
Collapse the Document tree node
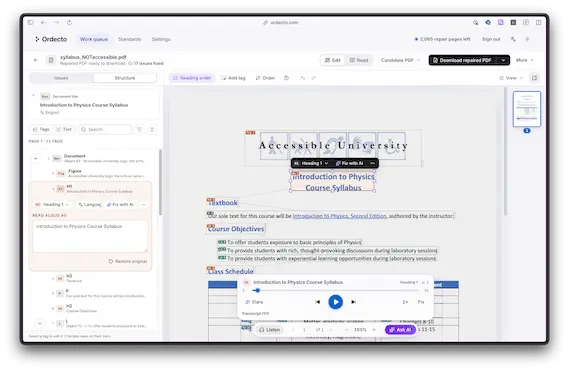tap(36, 159)
